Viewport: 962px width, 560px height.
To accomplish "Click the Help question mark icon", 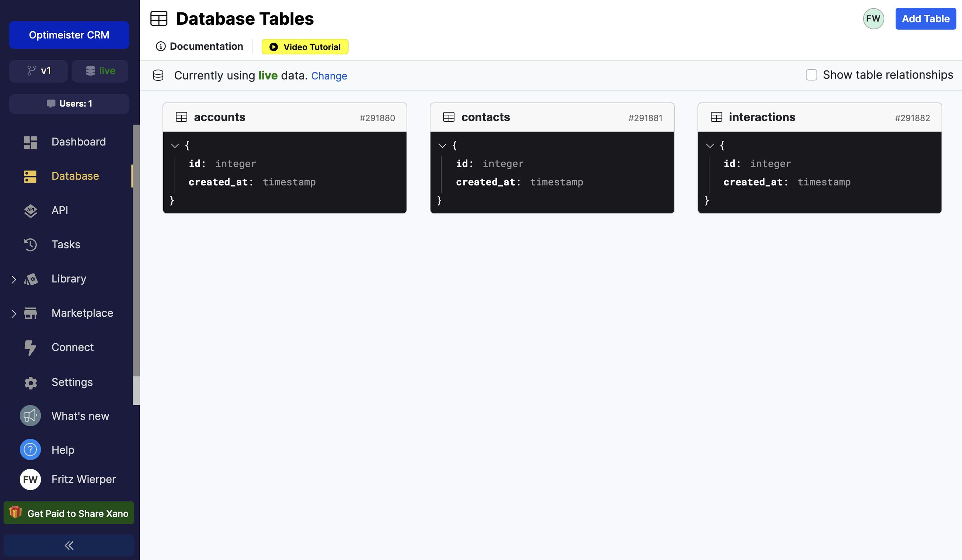I will (x=30, y=450).
